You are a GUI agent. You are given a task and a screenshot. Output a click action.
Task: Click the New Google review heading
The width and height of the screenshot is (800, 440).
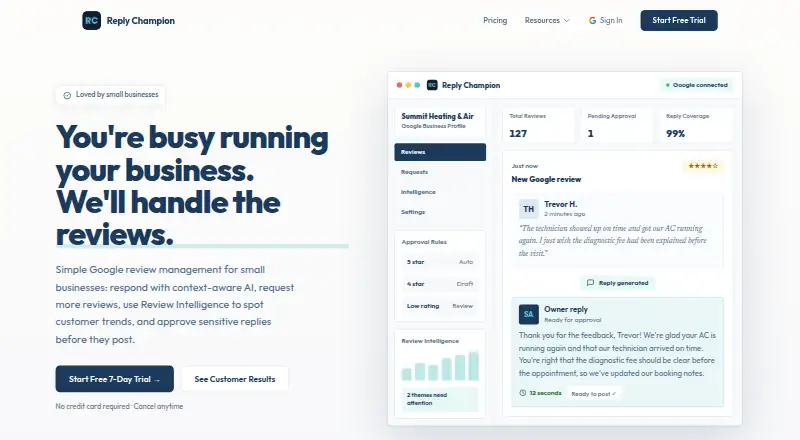[546, 179]
